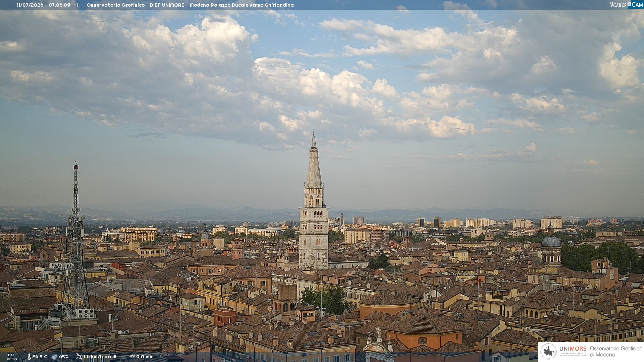This screenshot has width=644, height=362.
Task: Select the 26.5 C temperature reading
Action: [x=40, y=357]
